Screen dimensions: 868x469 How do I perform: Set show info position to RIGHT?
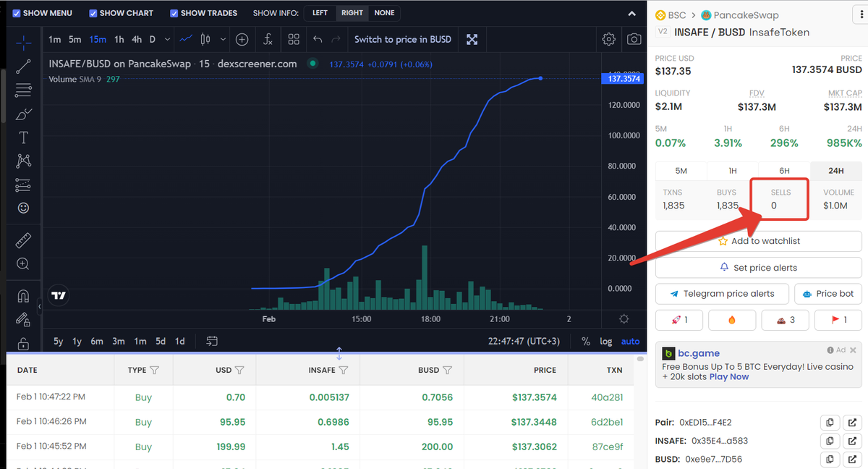coord(352,13)
